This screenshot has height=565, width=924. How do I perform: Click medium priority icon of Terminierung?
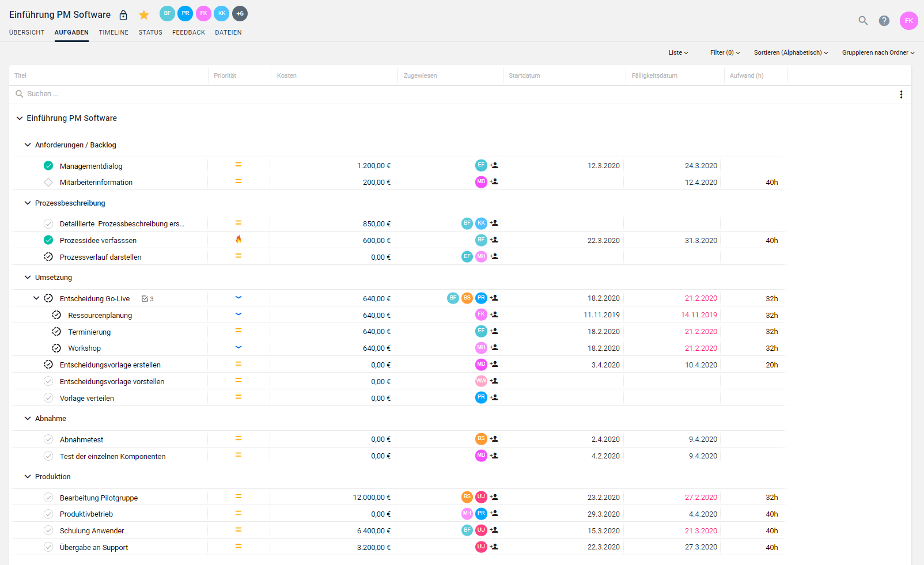pyautogui.click(x=238, y=331)
